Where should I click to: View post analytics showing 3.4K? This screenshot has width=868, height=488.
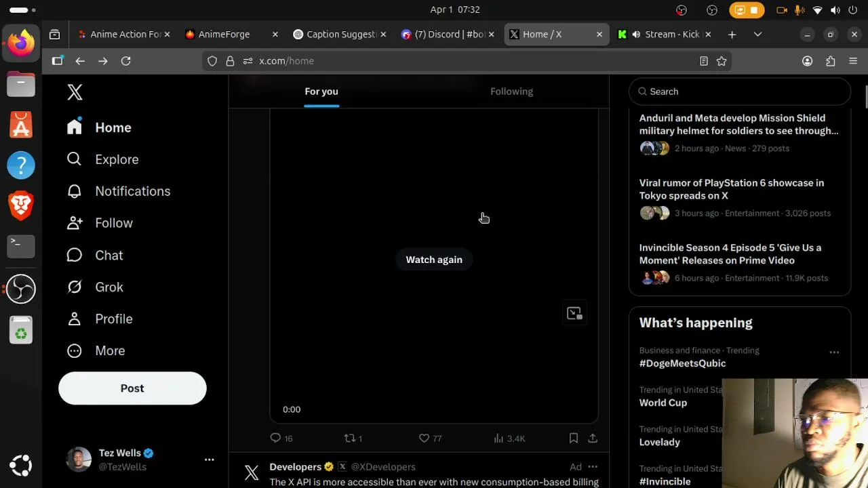[x=510, y=439]
